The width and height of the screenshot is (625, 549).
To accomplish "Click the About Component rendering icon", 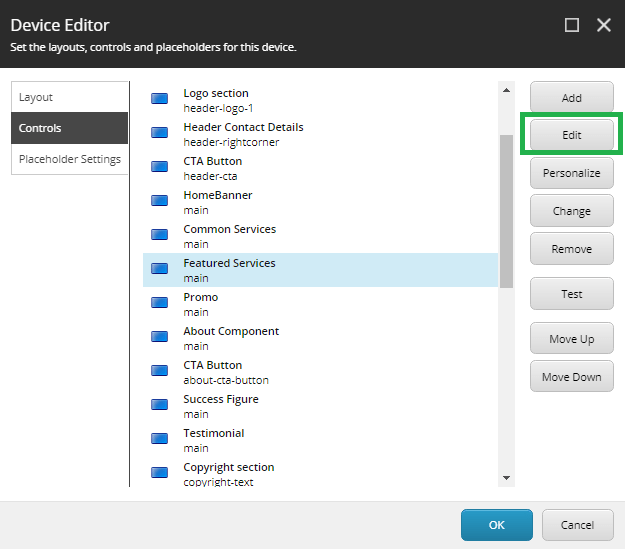I will [x=159, y=337].
